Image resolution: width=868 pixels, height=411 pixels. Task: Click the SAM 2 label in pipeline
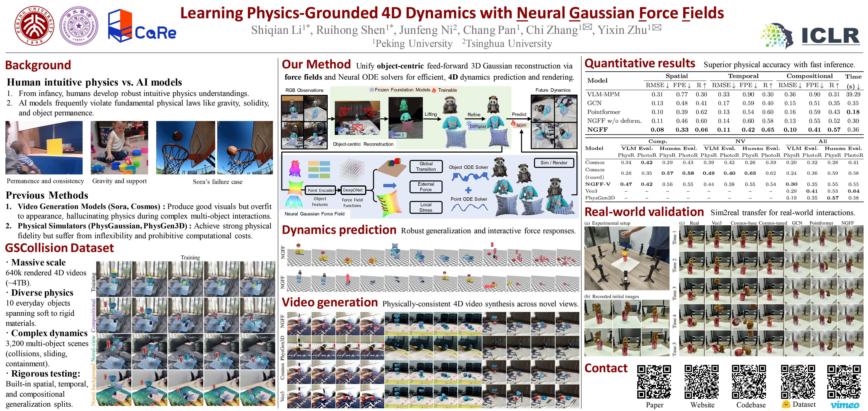(398, 135)
